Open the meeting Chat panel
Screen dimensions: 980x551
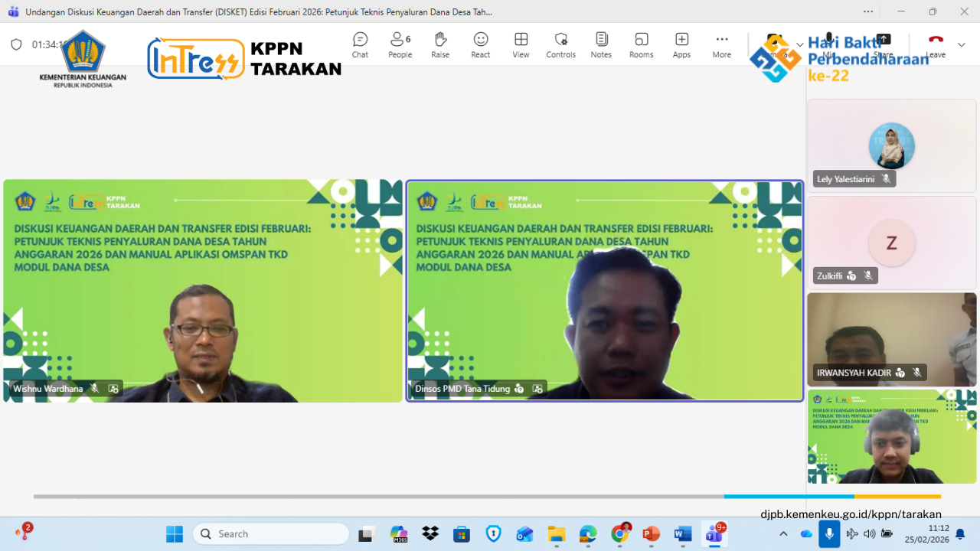[x=360, y=44]
